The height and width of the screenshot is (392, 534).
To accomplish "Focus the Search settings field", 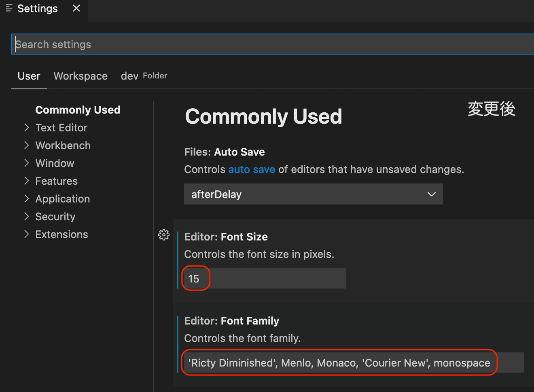I will tap(271, 44).
